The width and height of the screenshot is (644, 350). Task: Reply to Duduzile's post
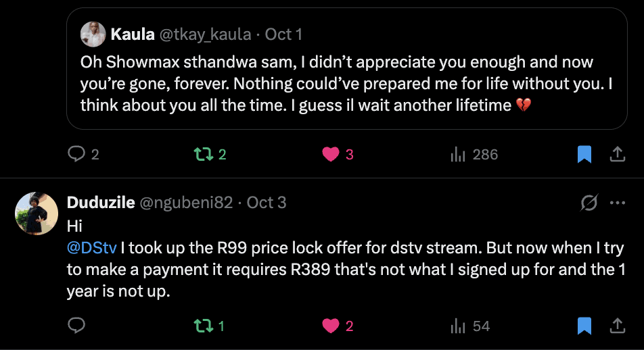coord(76,326)
